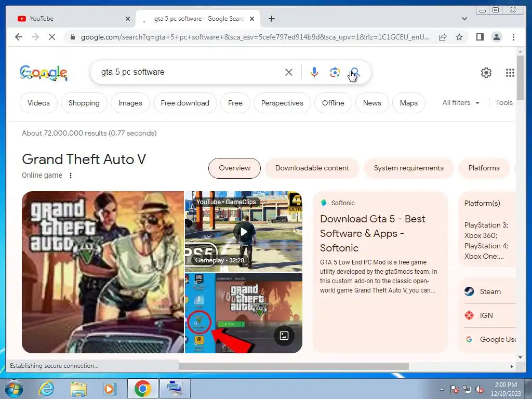
Task: Open search Tools options
Action: pos(504,102)
